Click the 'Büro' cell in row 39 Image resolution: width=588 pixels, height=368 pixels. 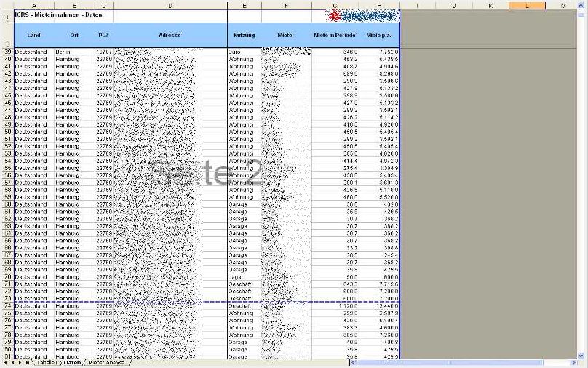pos(244,52)
